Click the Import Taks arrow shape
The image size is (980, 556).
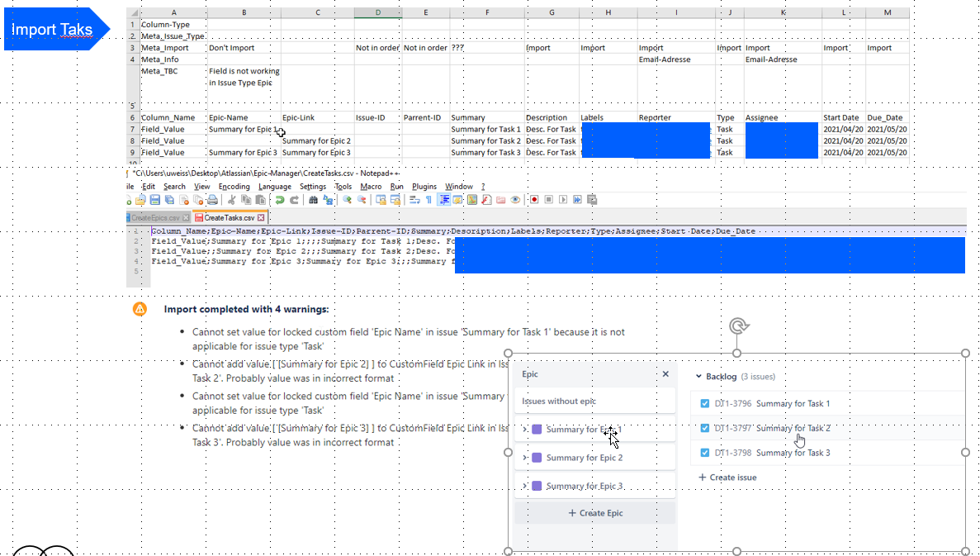point(57,29)
